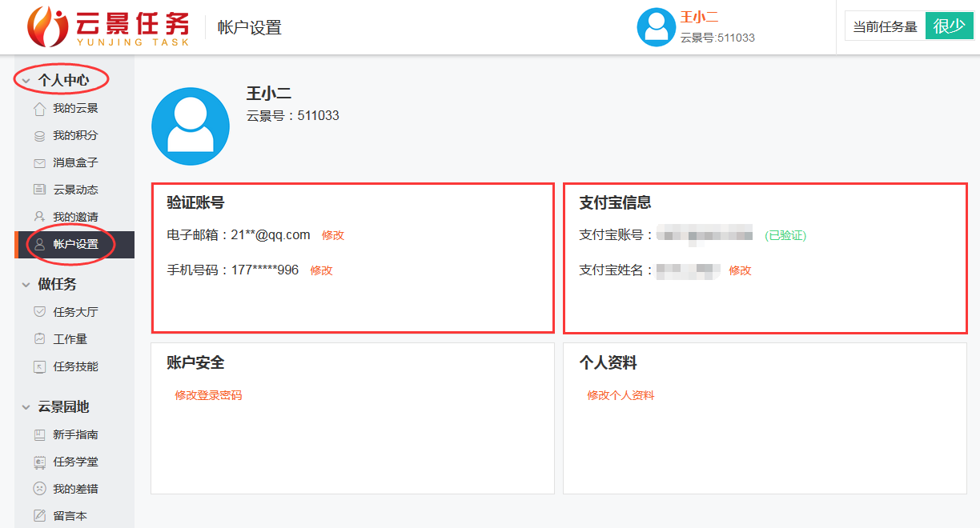Viewport: 980px width, 528px height.
Task: Click the 帐户设置 user icon in sidebar
Action: pyautogui.click(x=39, y=245)
